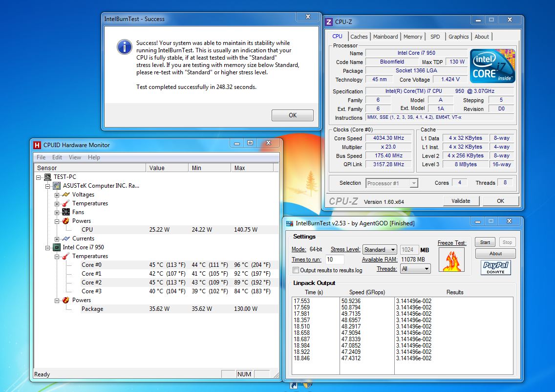This screenshot has height=392, width=555.
Task: Collapse the TEST-PC tree node
Action: (38, 177)
